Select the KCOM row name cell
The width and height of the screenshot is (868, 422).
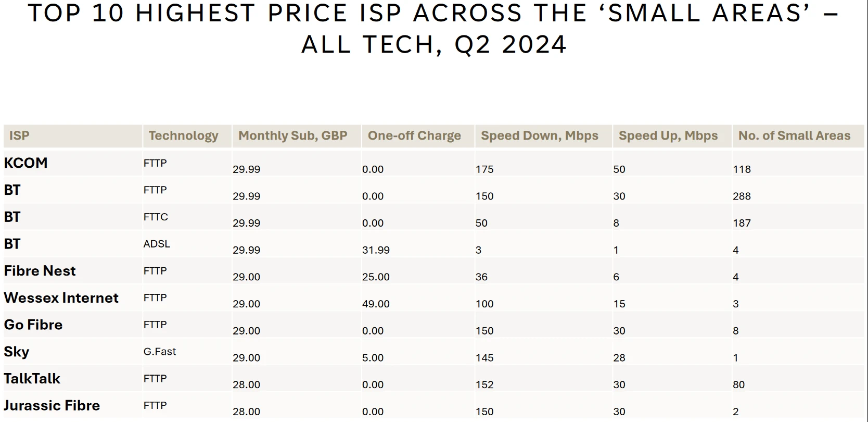[x=26, y=163]
